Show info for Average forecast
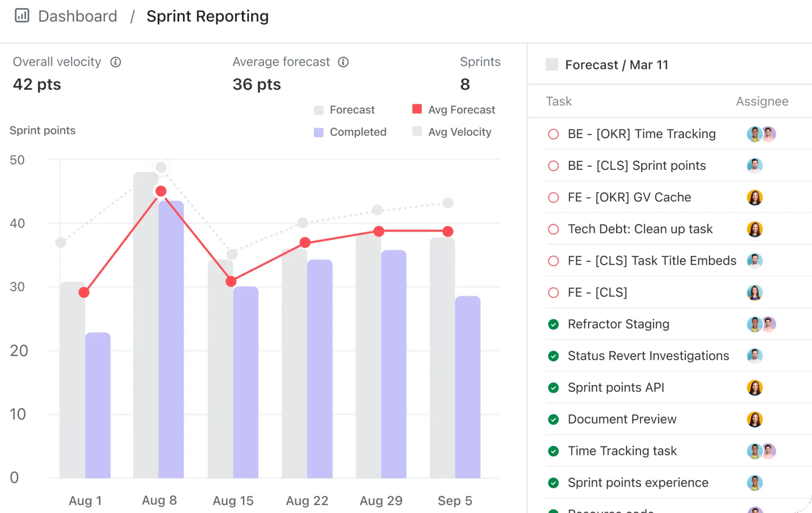This screenshot has height=513, width=812. (x=344, y=62)
